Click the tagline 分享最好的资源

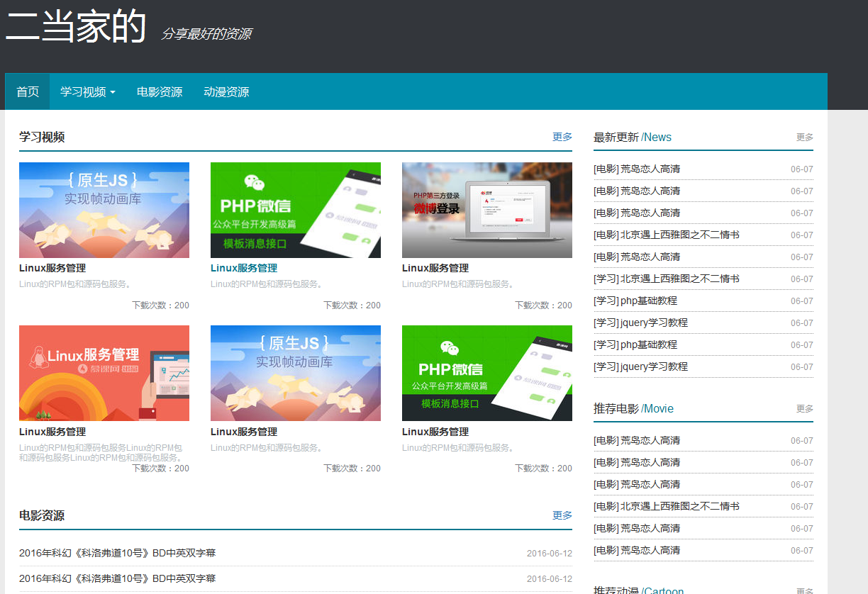[206, 34]
